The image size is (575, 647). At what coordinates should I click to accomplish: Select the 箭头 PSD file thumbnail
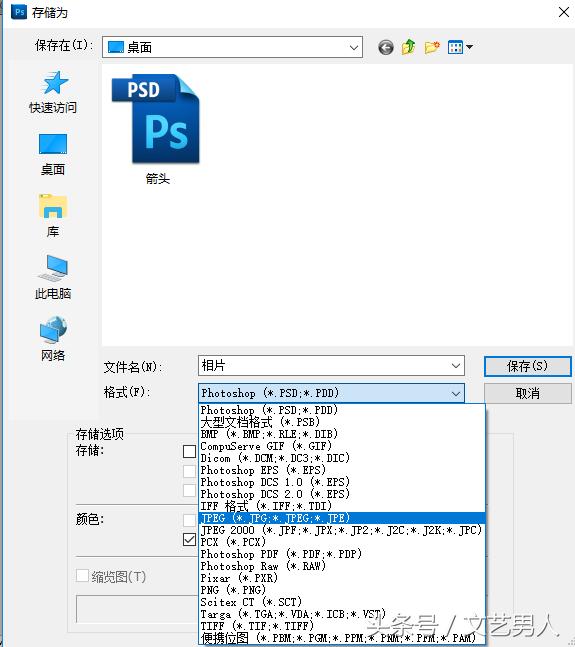(157, 129)
